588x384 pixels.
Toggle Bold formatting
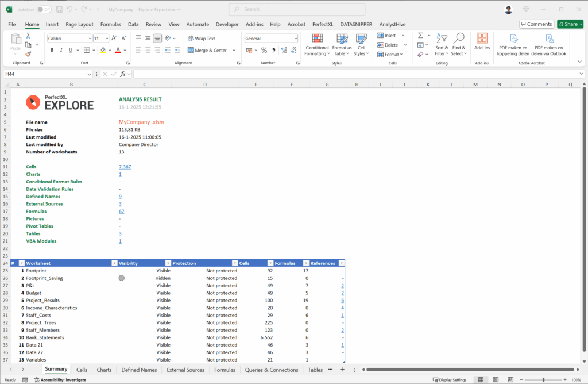coord(52,50)
